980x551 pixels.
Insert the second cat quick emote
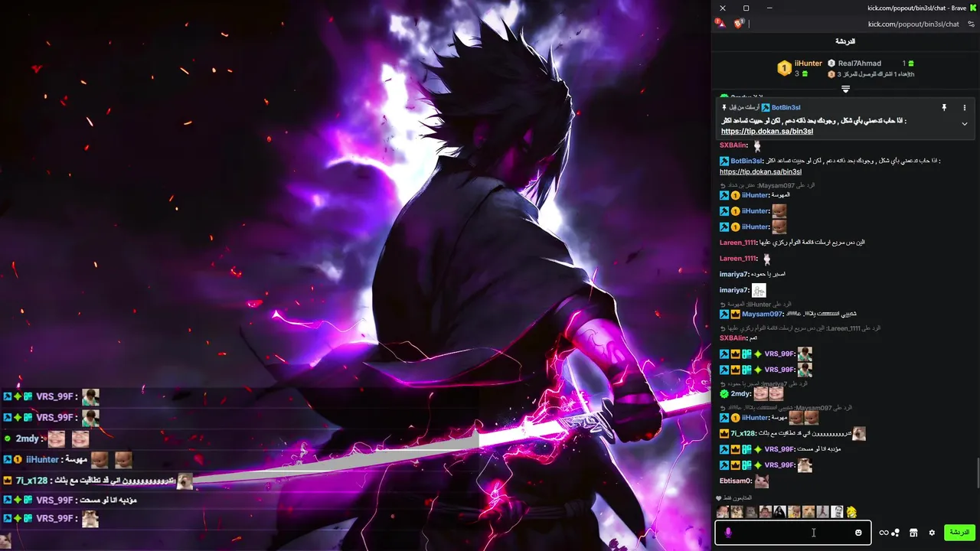click(x=737, y=512)
